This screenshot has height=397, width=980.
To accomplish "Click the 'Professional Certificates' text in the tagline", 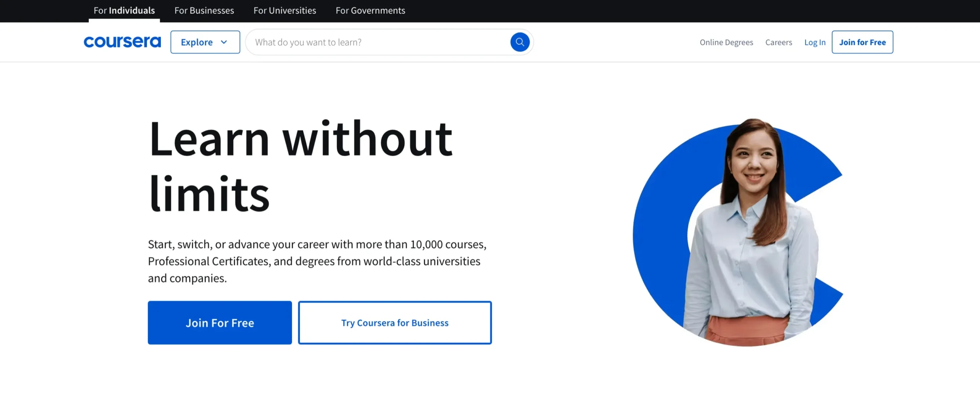I will tap(208, 261).
